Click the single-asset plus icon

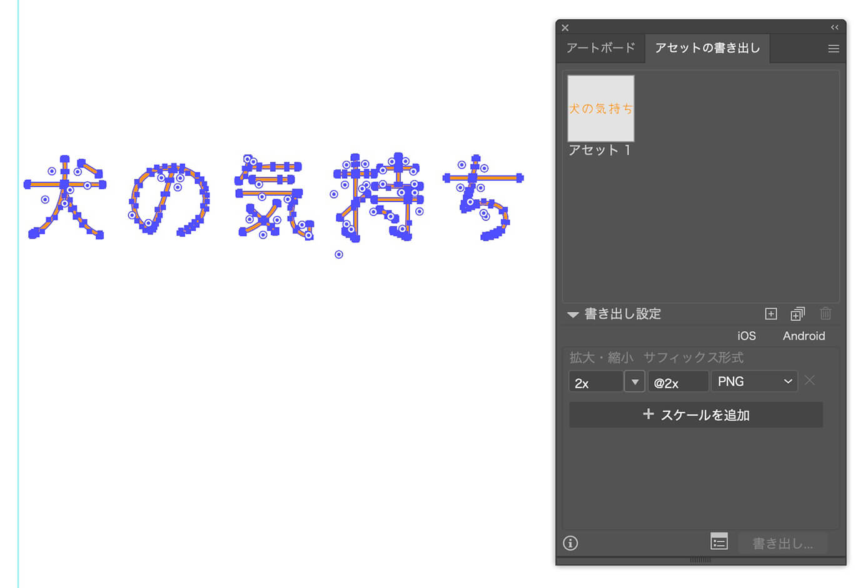[770, 314]
